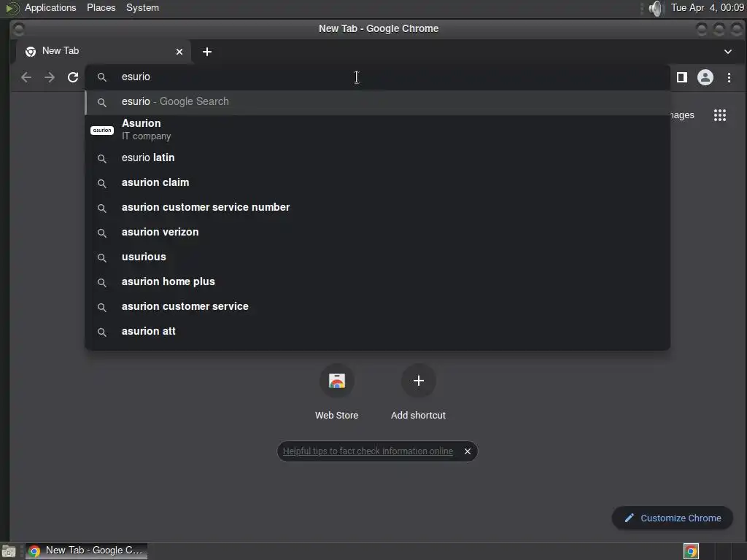
Task: Go back using the back arrow
Action: (26, 77)
